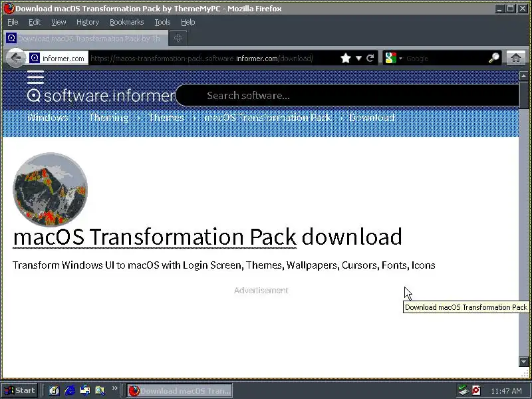
Task: Click the scrollbar up arrow
Action: tap(523, 76)
